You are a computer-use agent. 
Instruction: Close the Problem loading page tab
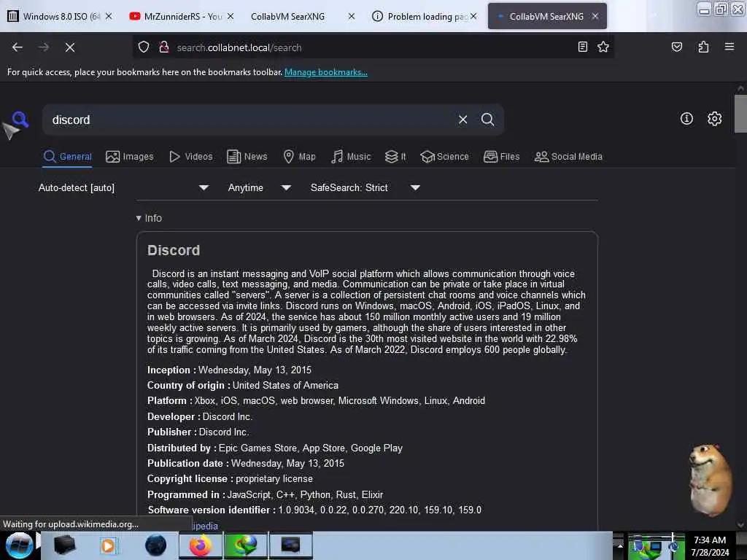tap(473, 16)
